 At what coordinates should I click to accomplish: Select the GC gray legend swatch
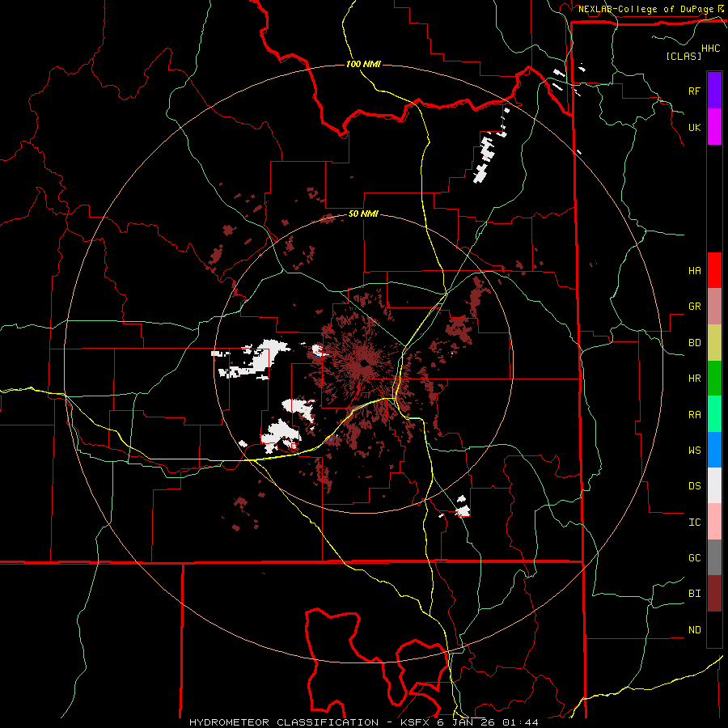[714, 557]
